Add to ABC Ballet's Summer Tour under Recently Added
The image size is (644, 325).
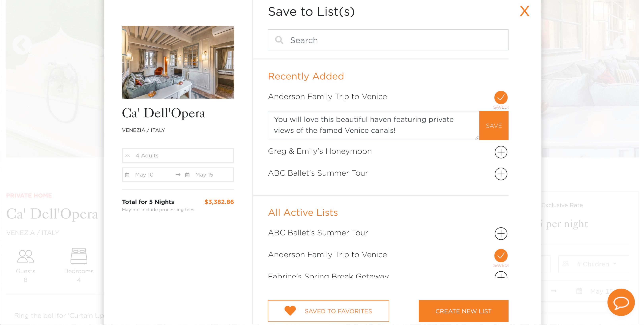(x=501, y=174)
